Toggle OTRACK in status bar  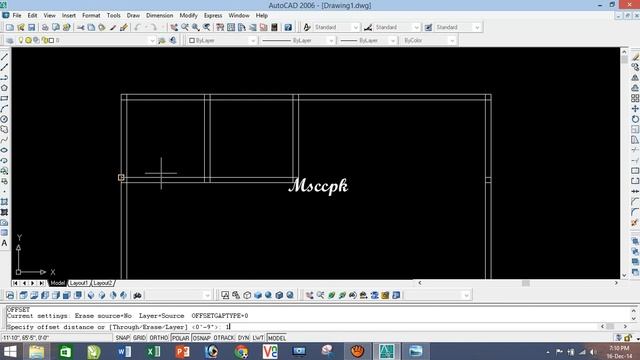224,338
